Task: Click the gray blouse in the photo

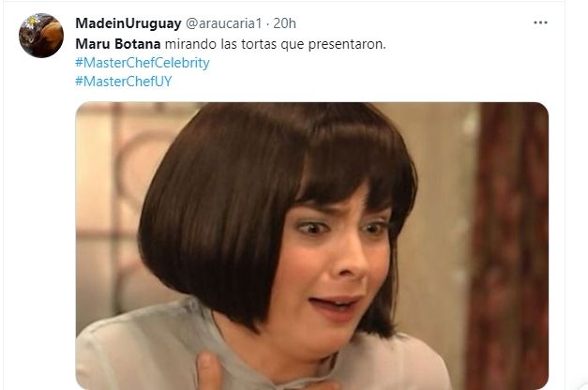Action: [150, 349]
